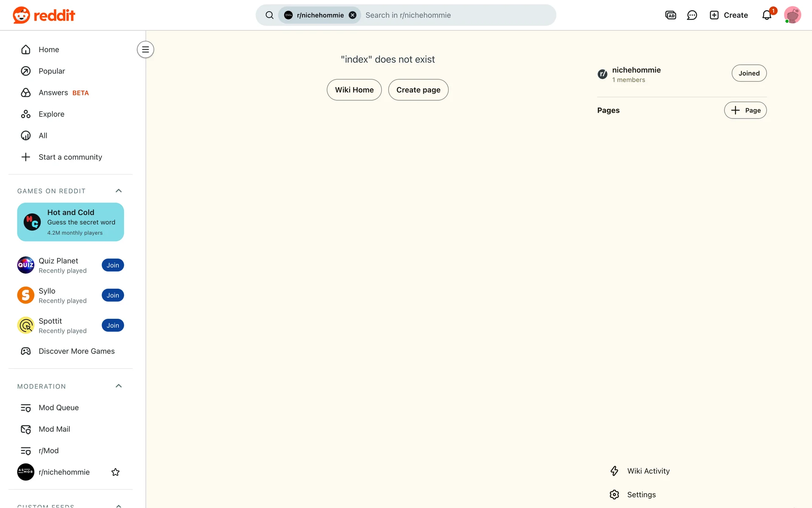Open the notifications bell
The image size is (812, 508).
click(767, 15)
